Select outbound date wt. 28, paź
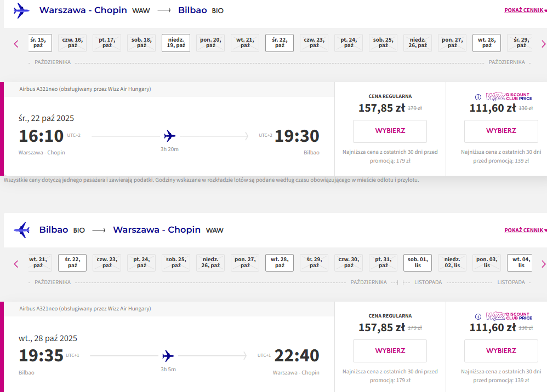547x392 pixels. [487, 43]
